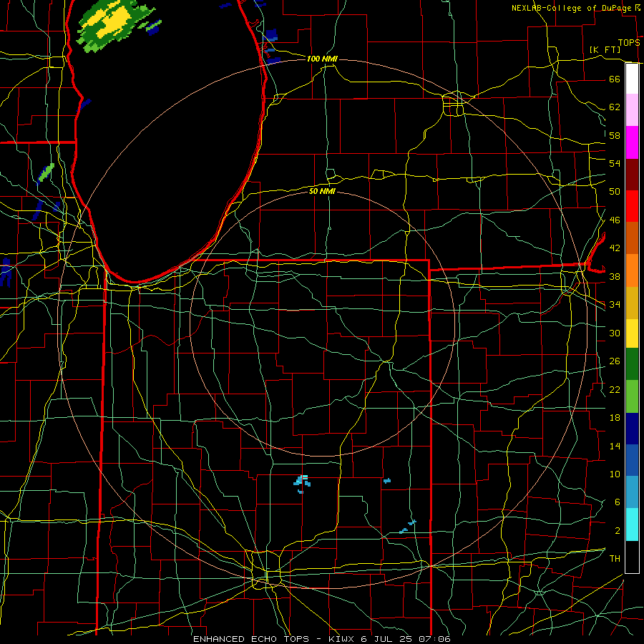Click the 50 NMI range ring label
The image size is (644, 644).
(x=322, y=191)
